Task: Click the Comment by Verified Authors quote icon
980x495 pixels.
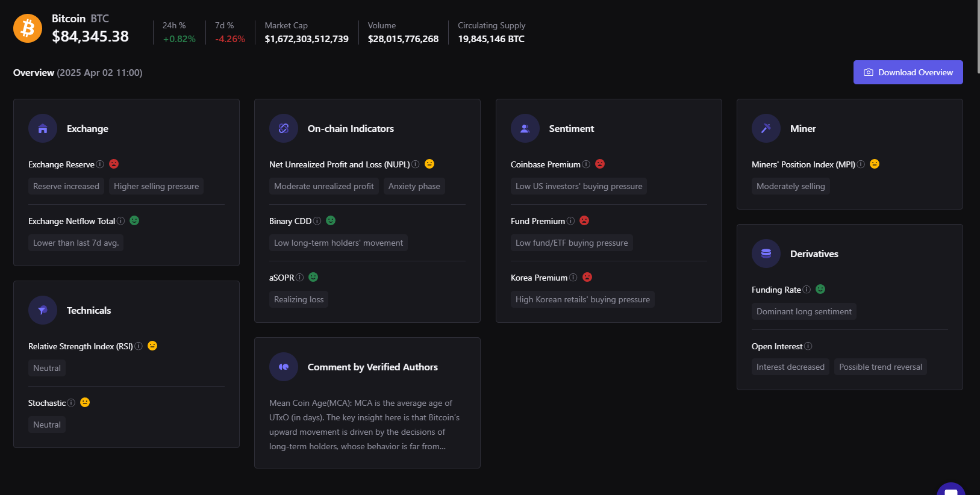Action: (x=284, y=367)
